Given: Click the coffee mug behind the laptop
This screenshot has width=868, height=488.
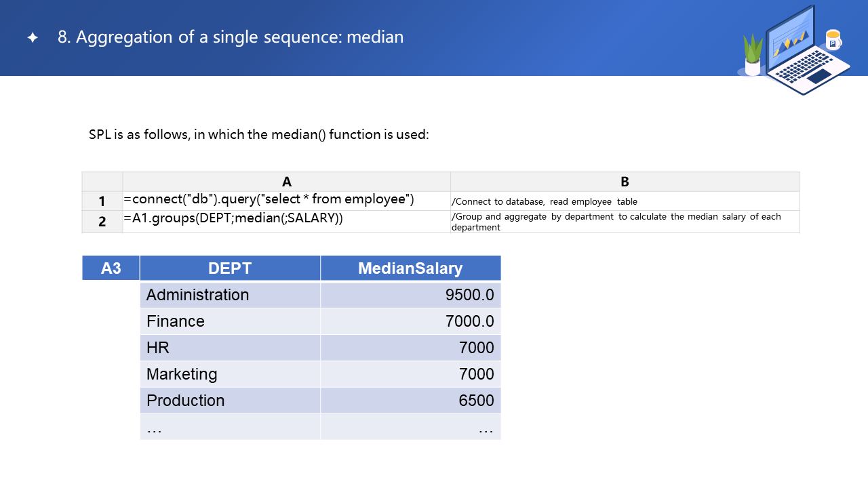Looking at the screenshot, I should (x=833, y=40).
